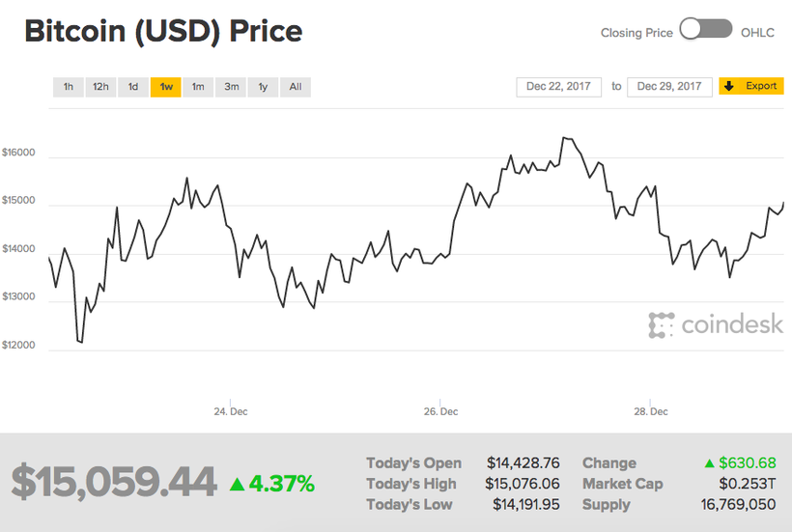Click the coindesk watermark text
Image resolution: width=792 pixels, height=532 pixels.
[731, 325]
